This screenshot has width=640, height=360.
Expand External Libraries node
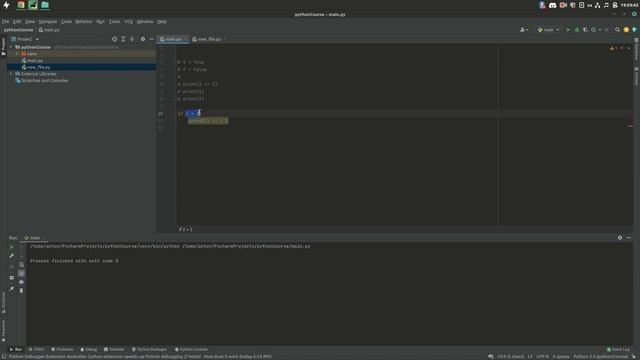pos(11,74)
